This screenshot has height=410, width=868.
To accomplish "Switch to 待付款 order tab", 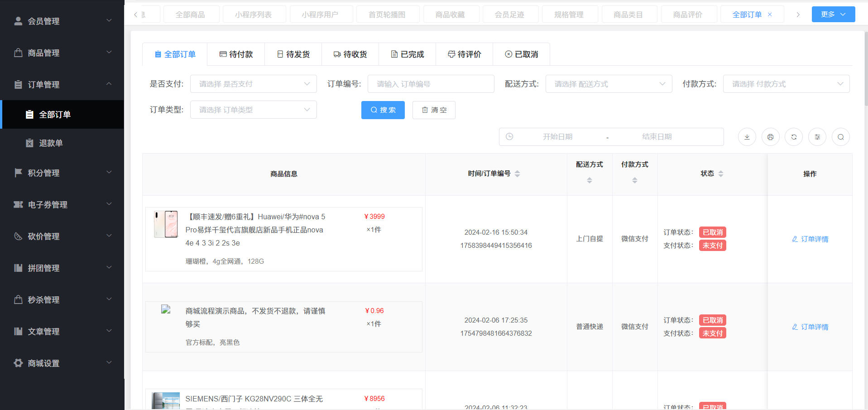I will pos(236,54).
